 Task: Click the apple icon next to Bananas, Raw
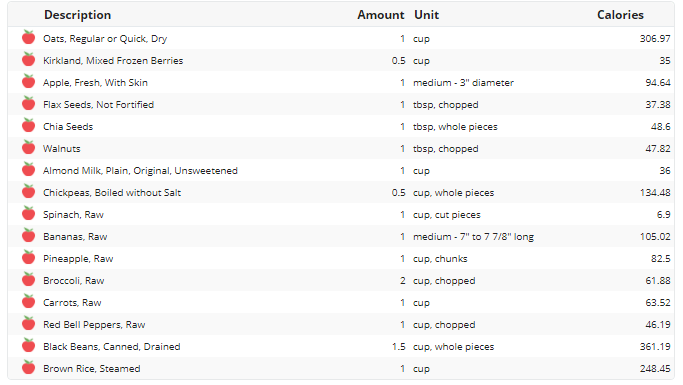28,236
